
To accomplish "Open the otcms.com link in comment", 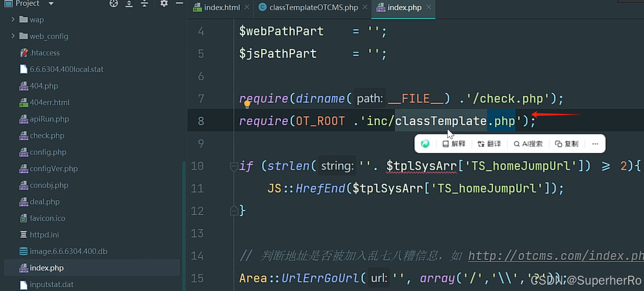I will pos(555,256).
